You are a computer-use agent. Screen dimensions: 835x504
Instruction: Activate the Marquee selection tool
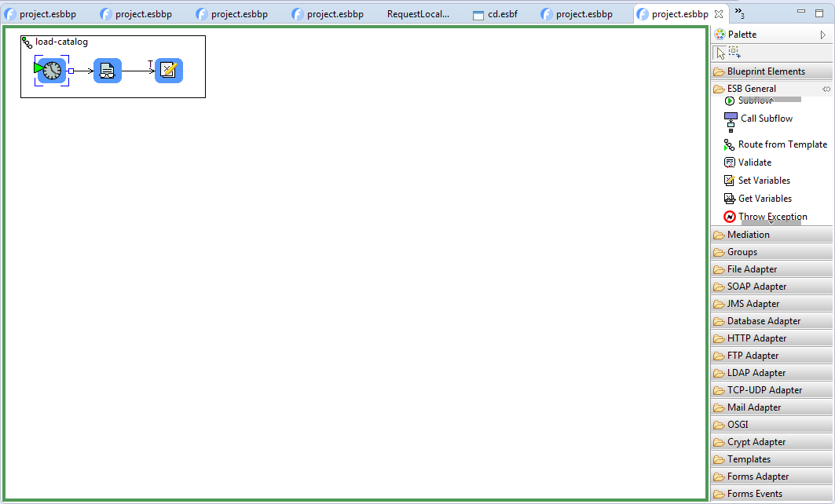[734, 53]
